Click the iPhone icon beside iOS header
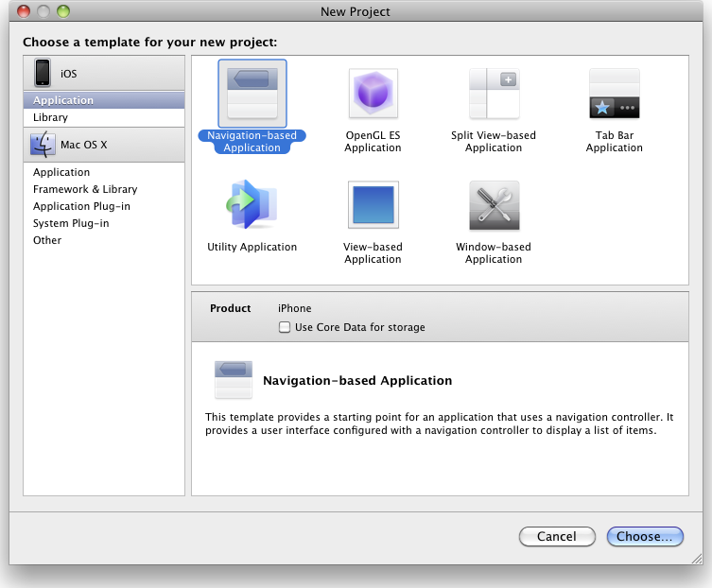 (x=43, y=72)
